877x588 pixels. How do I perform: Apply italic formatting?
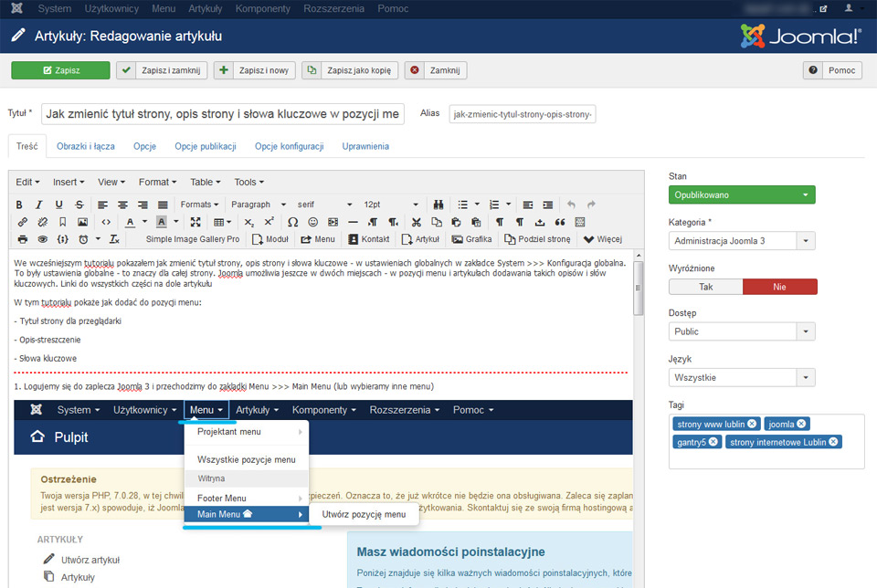(38, 205)
